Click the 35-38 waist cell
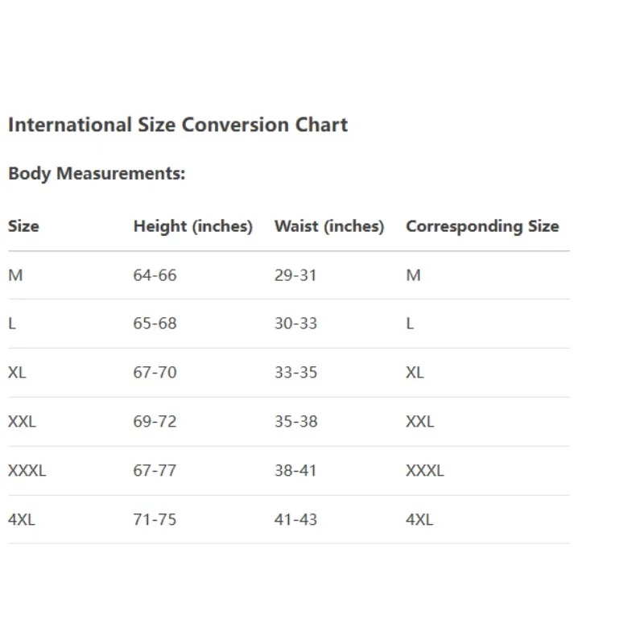 tap(295, 422)
